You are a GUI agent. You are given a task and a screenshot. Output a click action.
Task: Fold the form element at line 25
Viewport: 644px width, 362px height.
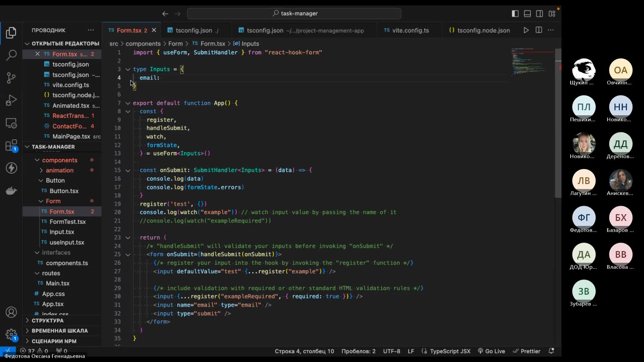[x=128, y=255]
